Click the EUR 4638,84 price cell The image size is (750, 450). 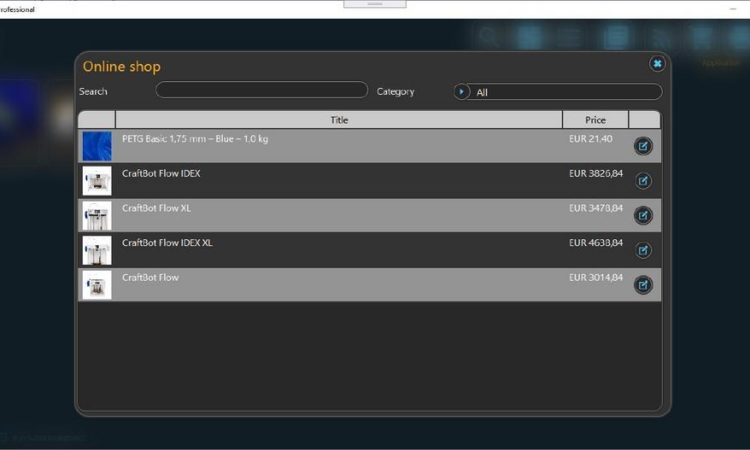(596, 243)
